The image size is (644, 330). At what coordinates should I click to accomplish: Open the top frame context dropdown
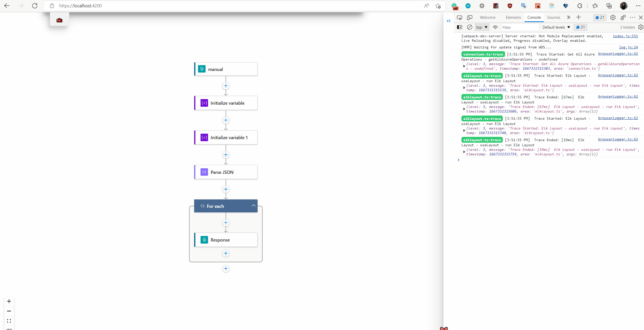(481, 27)
